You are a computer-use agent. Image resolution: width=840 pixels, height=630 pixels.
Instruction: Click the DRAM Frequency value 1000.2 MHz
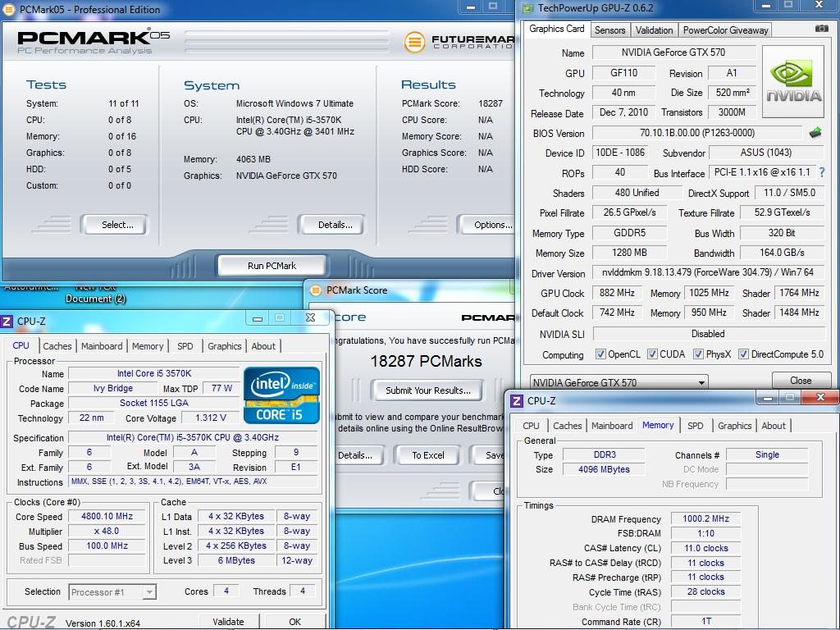pos(705,518)
